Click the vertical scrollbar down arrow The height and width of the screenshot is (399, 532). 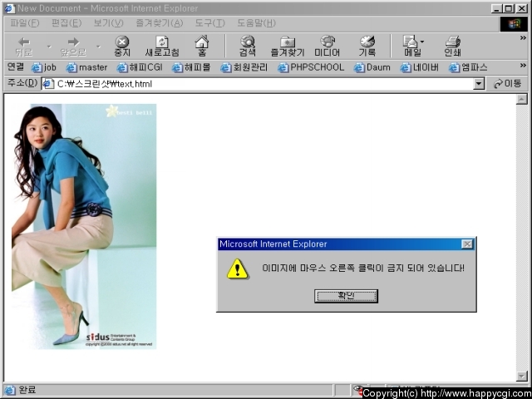pyautogui.click(x=521, y=376)
